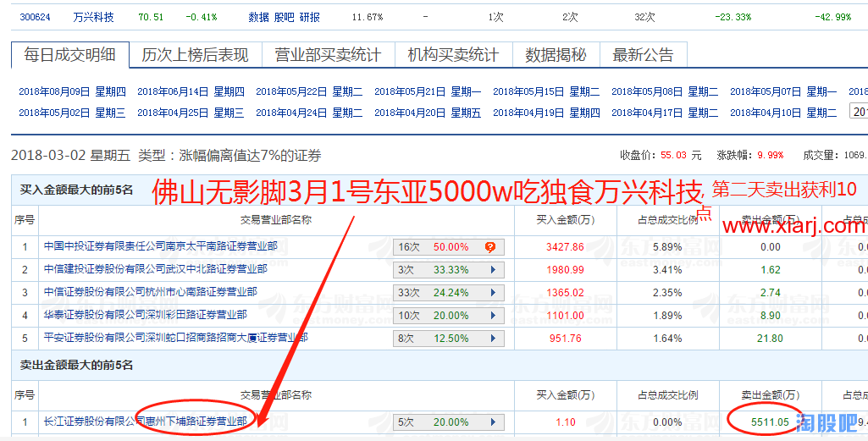Expand the 3次 33.33% arrow
Screen dimensions: 868x441
(x=493, y=270)
